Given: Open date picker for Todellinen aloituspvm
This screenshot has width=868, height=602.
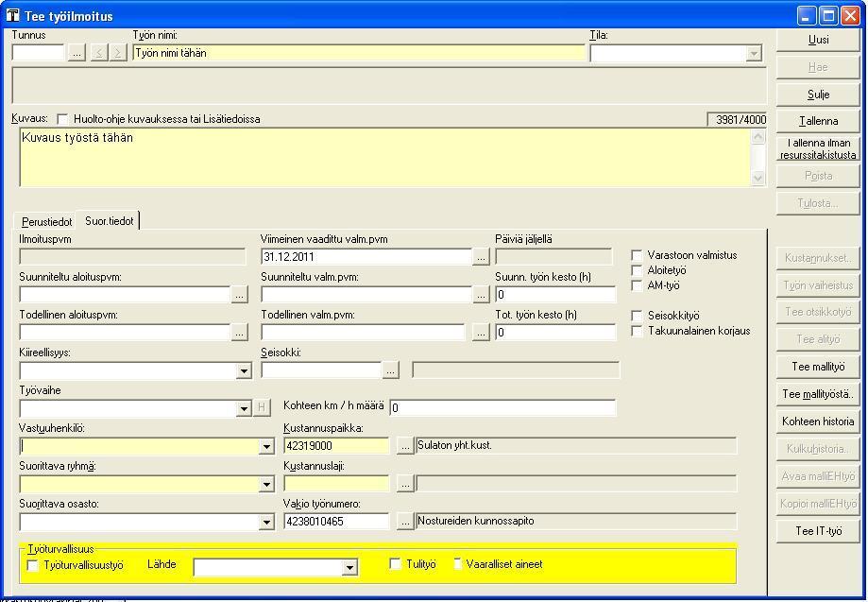Looking at the screenshot, I should tap(239, 333).
